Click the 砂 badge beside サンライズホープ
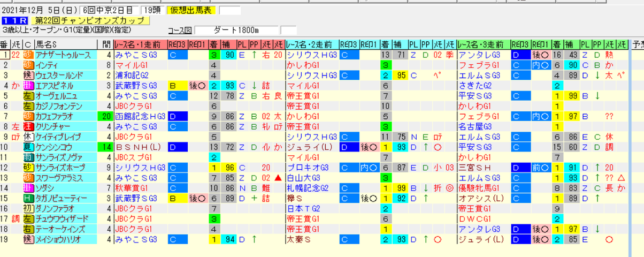Image resolution: width=644 pixels, height=257 pixels. [x=28, y=167]
